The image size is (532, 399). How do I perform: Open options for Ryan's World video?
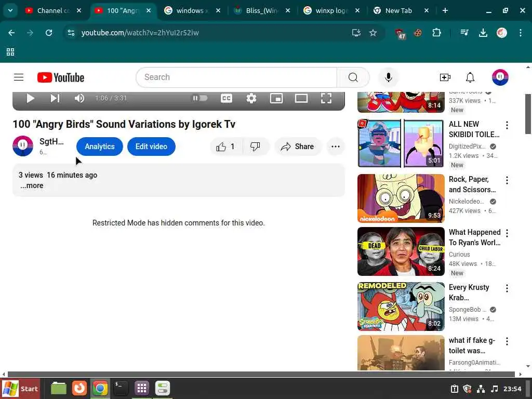(507, 233)
